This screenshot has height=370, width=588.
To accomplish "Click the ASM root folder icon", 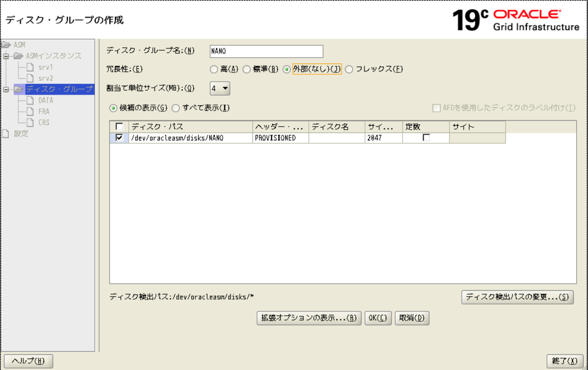I will pyautogui.click(x=6, y=45).
